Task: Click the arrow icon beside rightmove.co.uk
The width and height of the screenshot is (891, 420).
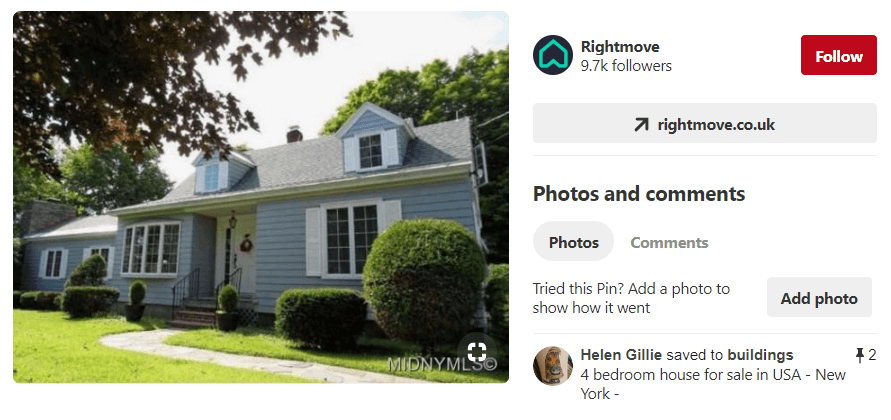Action: point(641,124)
